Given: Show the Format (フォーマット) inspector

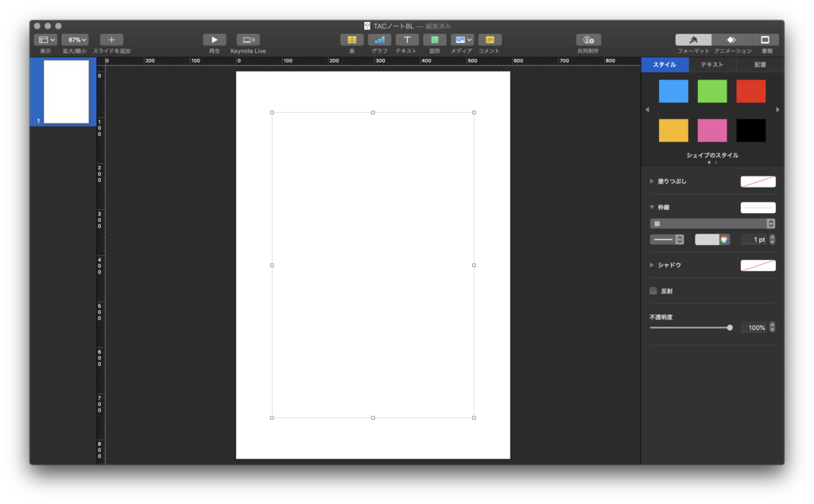Looking at the screenshot, I should (693, 40).
